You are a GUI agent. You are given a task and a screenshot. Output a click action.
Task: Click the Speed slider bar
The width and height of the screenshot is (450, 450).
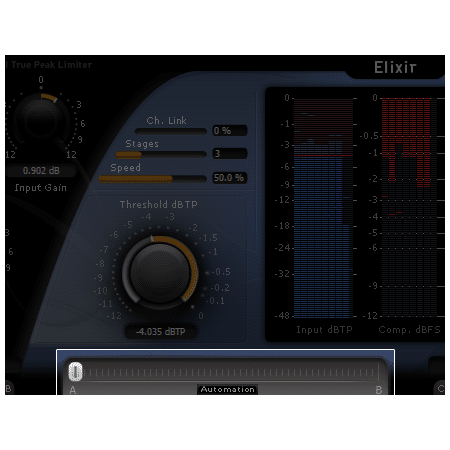pos(153,179)
